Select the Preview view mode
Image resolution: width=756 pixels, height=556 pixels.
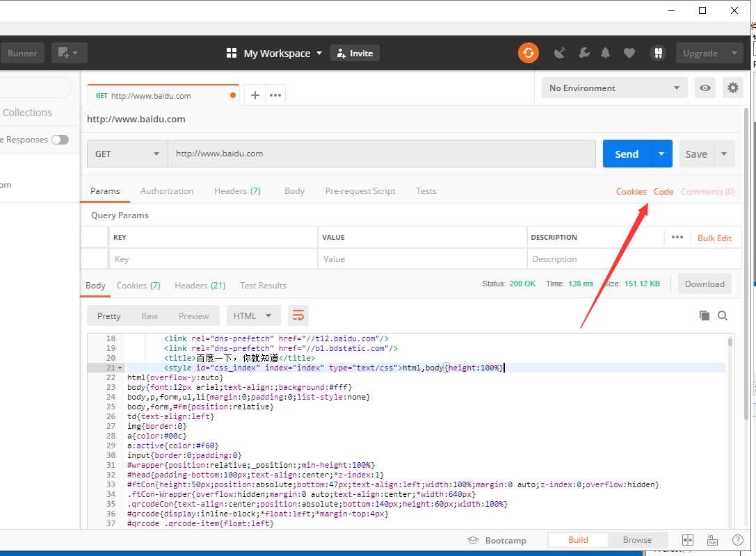[x=194, y=316]
